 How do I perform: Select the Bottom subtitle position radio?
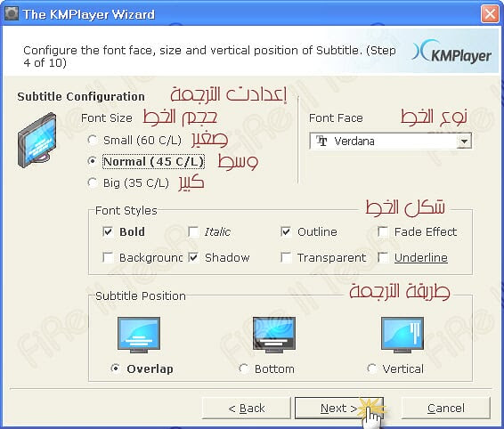pos(243,368)
